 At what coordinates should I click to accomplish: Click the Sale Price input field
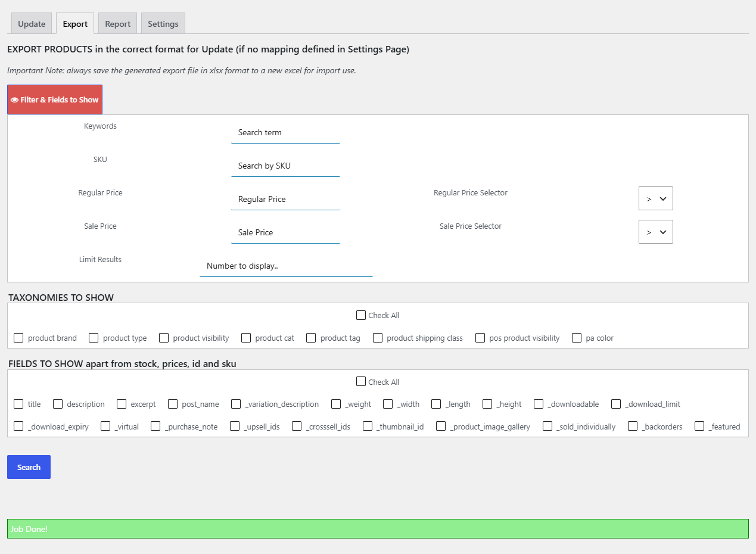pos(285,232)
